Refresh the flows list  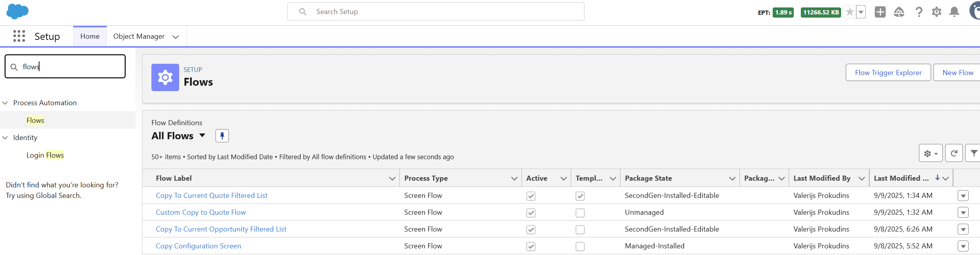954,153
